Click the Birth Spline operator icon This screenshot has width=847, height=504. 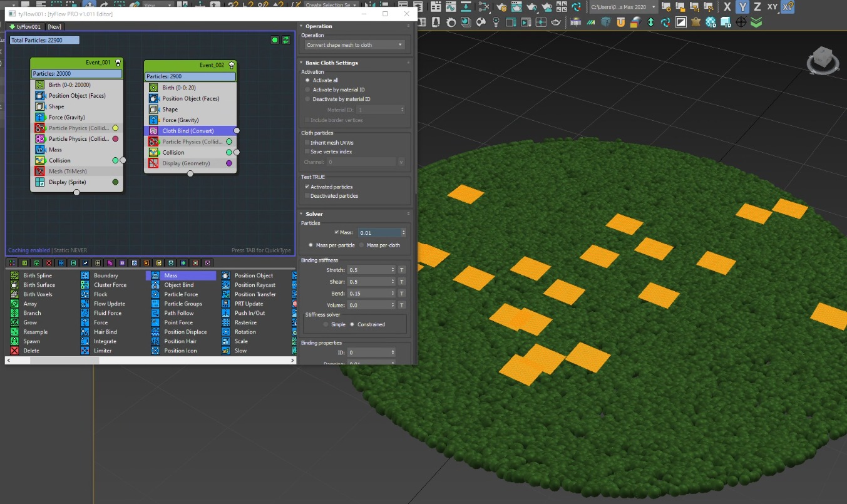pyautogui.click(x=14, y=275)
